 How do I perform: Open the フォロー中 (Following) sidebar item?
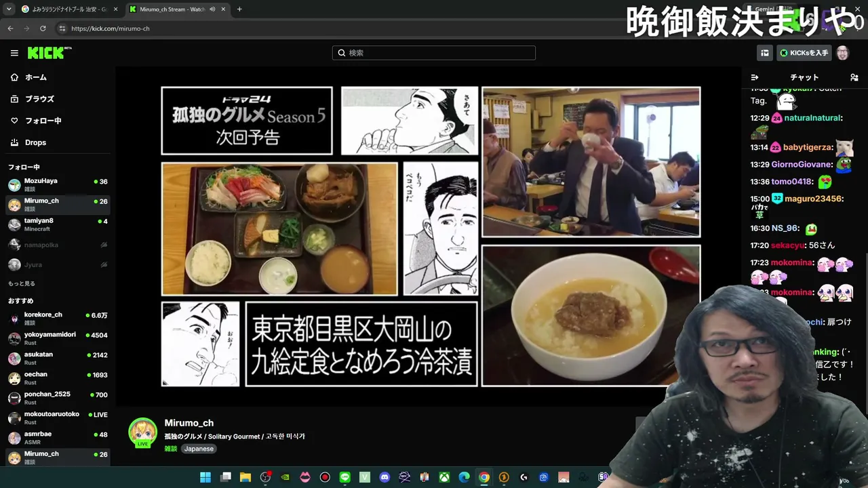(x=58, y=121)
